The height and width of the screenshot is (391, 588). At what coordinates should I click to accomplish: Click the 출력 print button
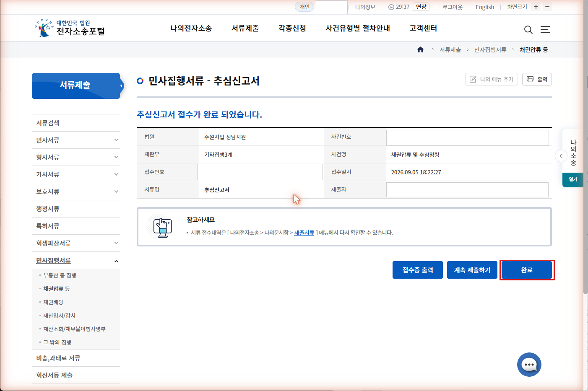coord(537,79)
